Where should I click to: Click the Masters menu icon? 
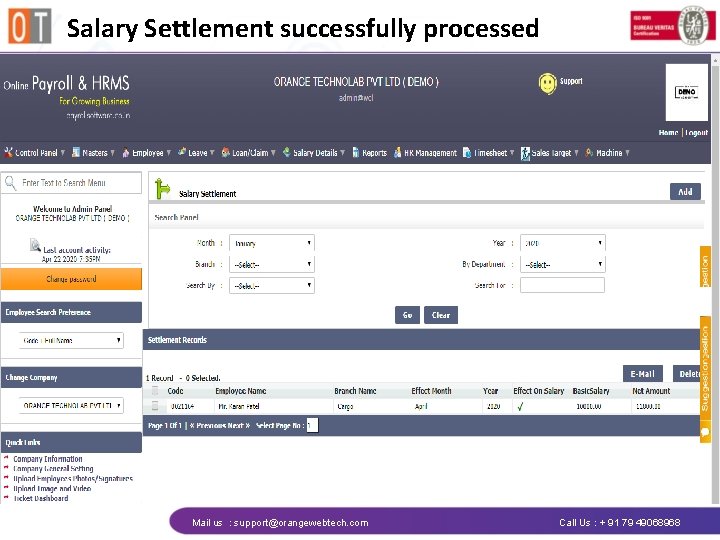coord(76,152)
